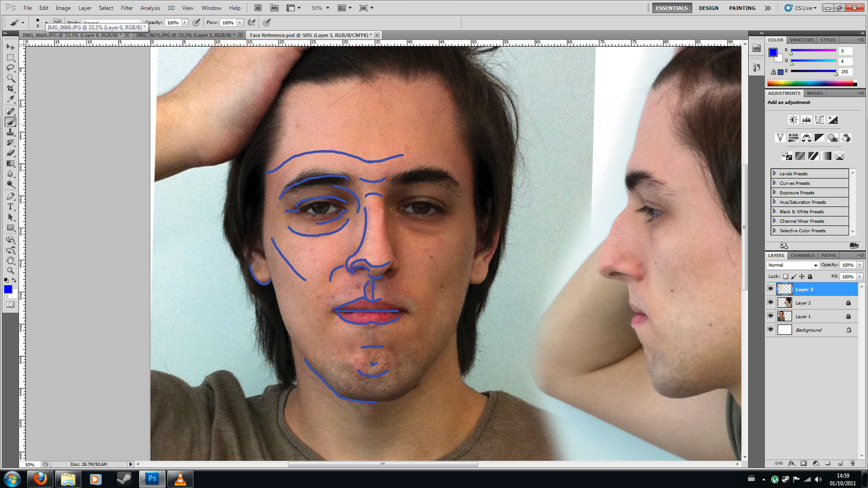Select the Brush tool

(10, 121)
